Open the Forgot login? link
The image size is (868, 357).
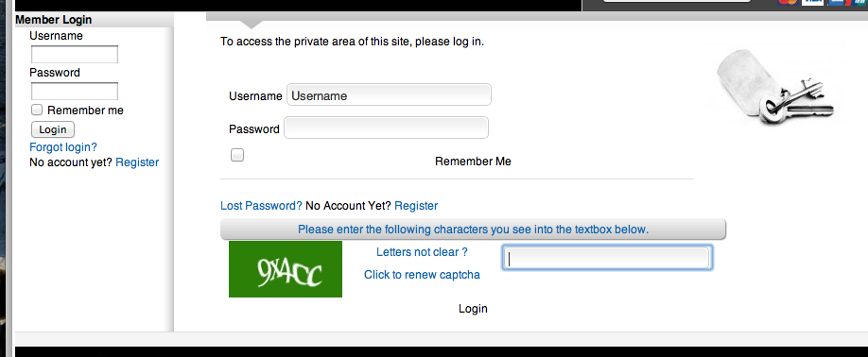click(x=63, y=147)
